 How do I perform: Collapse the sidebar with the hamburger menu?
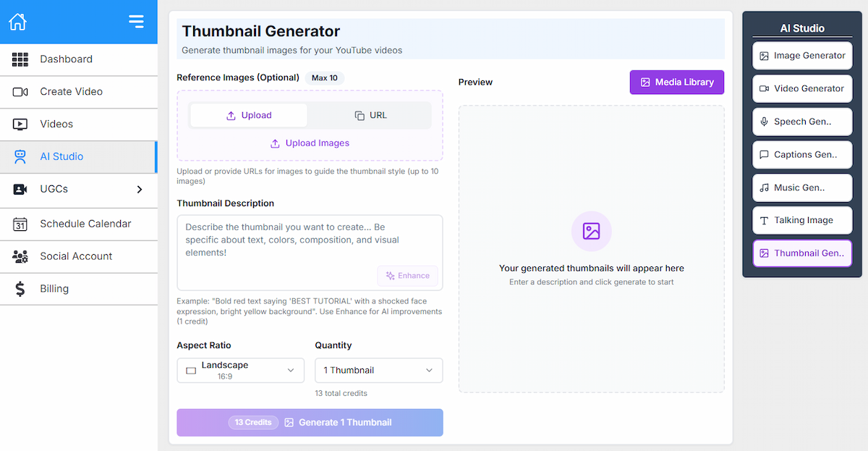pos(136,22)
